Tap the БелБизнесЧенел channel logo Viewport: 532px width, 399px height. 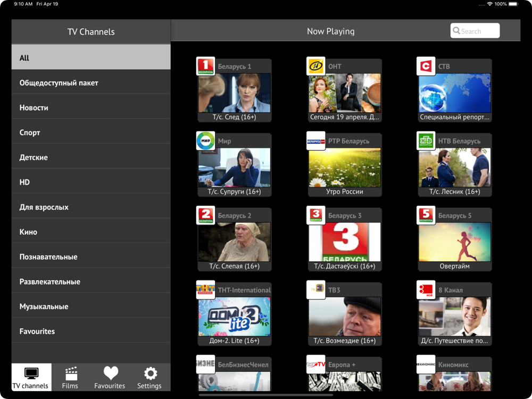pos(205,364)
